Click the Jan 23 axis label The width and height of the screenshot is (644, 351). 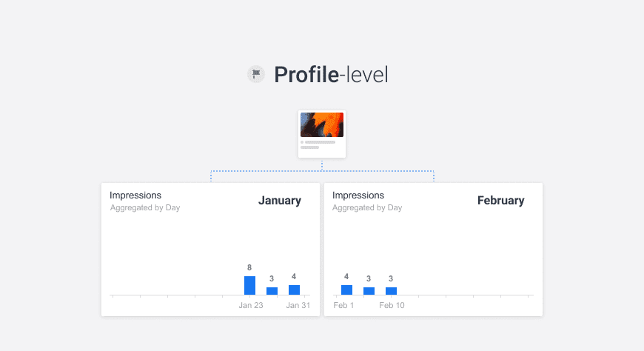pyautogui.click(x=251, y=305)
